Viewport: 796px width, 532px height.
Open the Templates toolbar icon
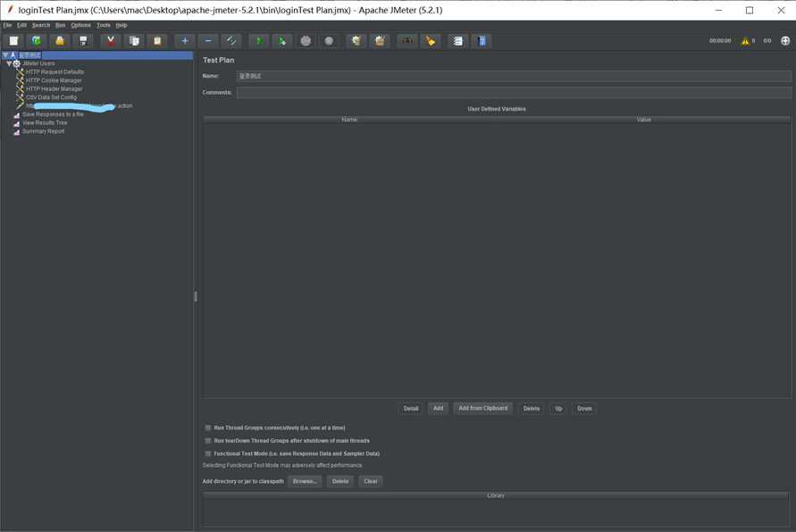(37, 41)
